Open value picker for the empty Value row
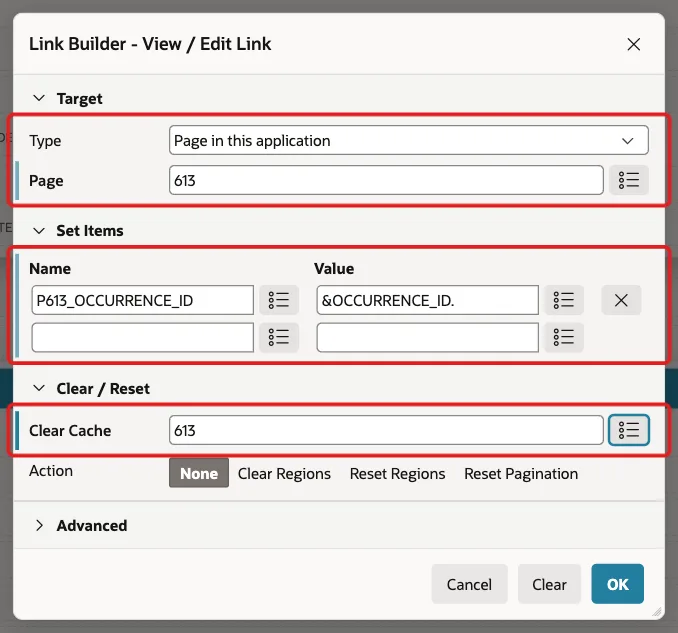The image size is (678, 633). coord(564,337)
